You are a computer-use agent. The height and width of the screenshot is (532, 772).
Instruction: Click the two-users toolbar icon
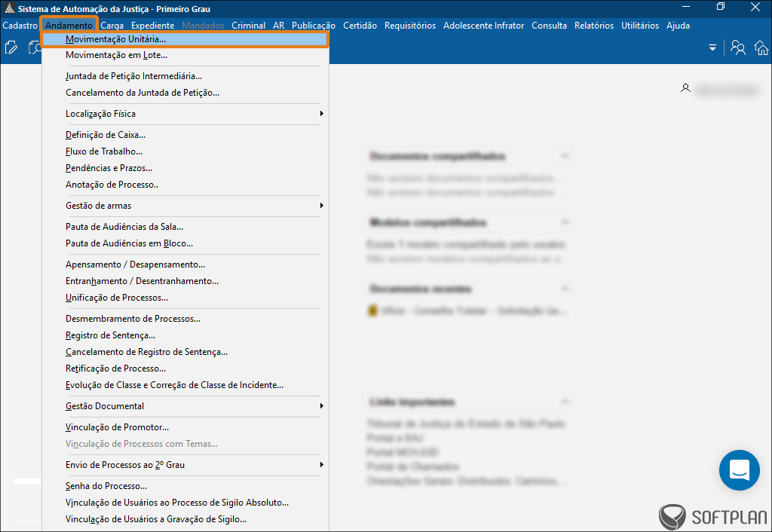pos(737,47)
